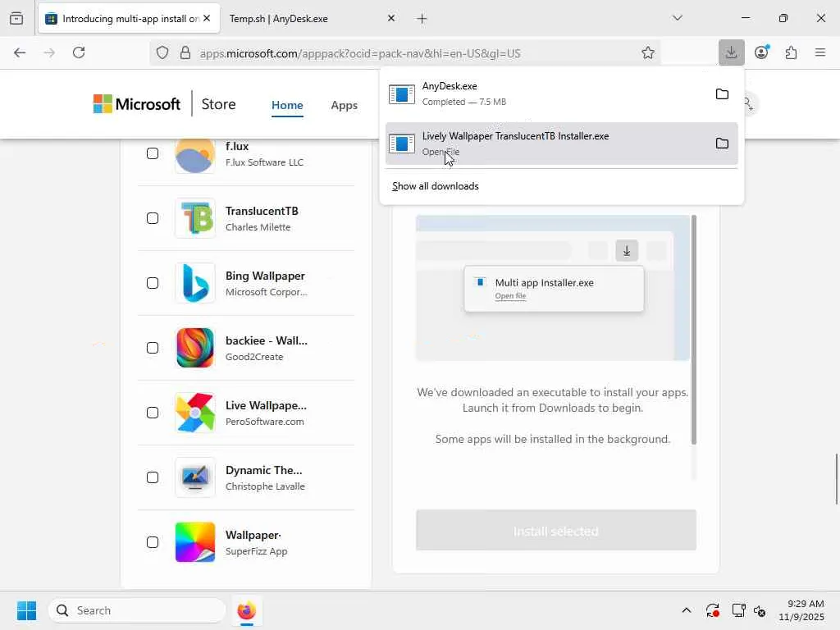Viewport: 840px width, 630px height.
Task: Click the Store link
Action: coord(218,104)
